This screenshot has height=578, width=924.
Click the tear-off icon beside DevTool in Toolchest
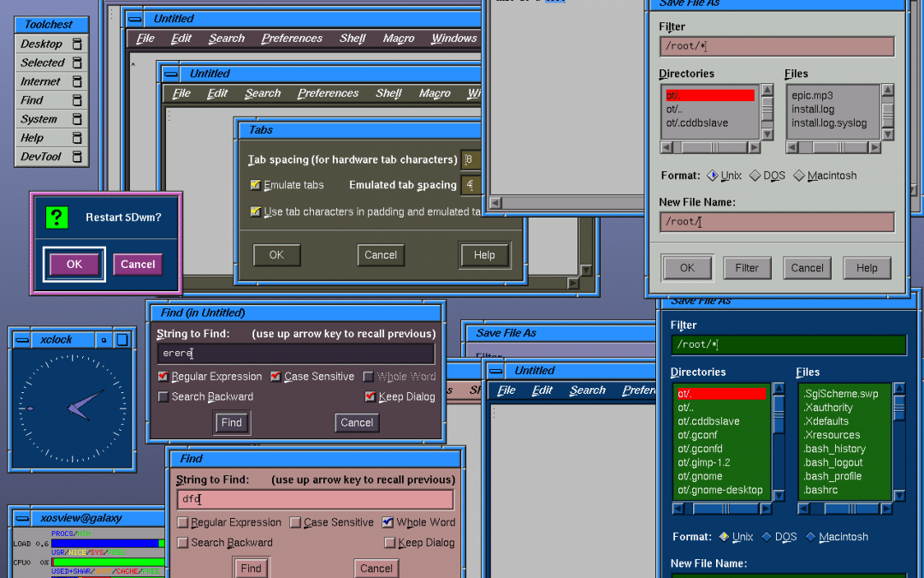point(77,157)
